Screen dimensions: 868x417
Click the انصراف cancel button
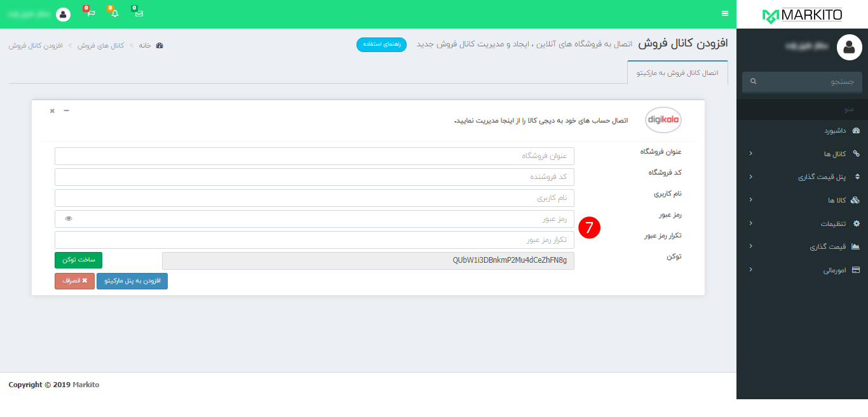tap(74, 281)
